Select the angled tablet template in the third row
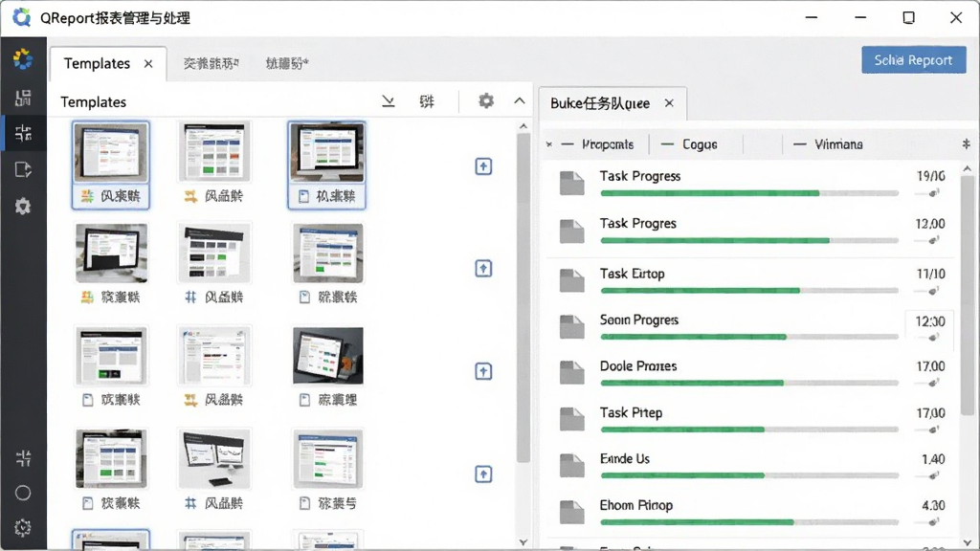 [x=328, y=356]
